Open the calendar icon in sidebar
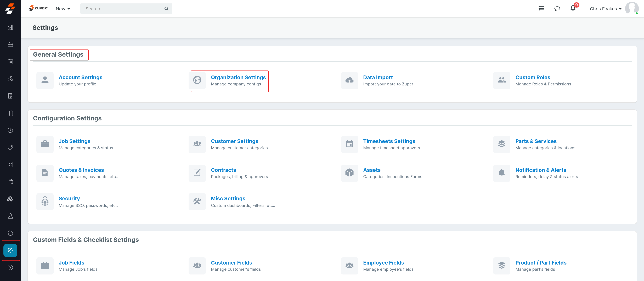 pos(10,62)
